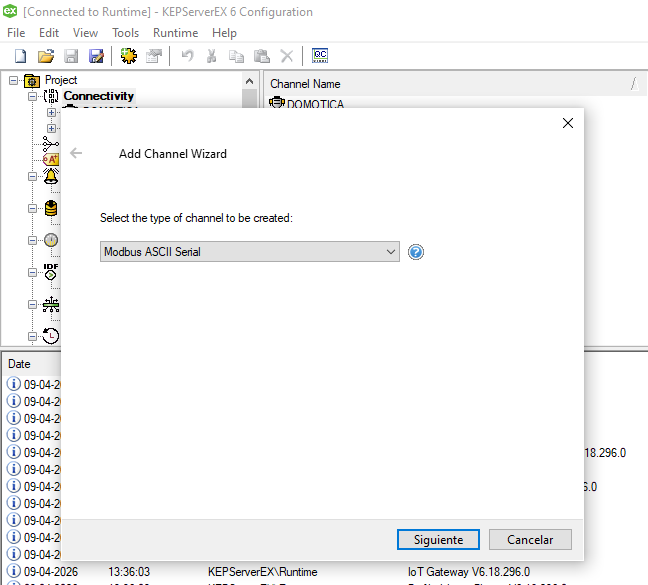
Task: Click the tree panel scroll up arrow
Action: [249, 81]
